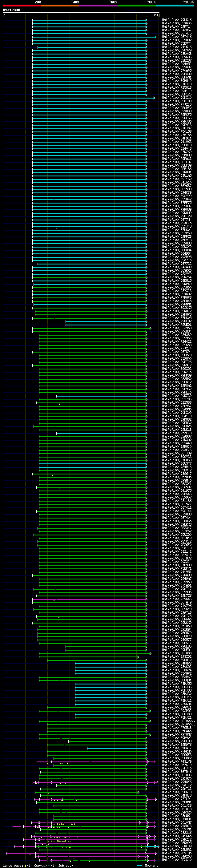Image resolution: width=197 pixels, height=868 pixels.
Task: Select UniRef100_Q43480 label
Action: pos(177,267)
